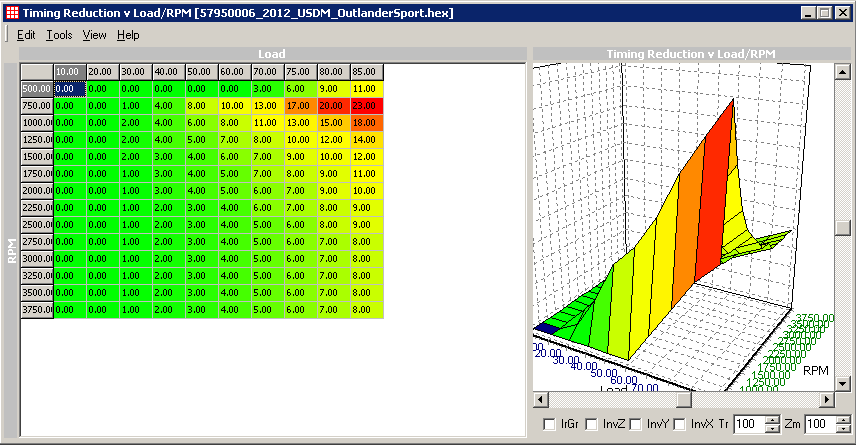Screen dimensions: 856x445
Task: Check the InvY option
Action: (635, 425)
